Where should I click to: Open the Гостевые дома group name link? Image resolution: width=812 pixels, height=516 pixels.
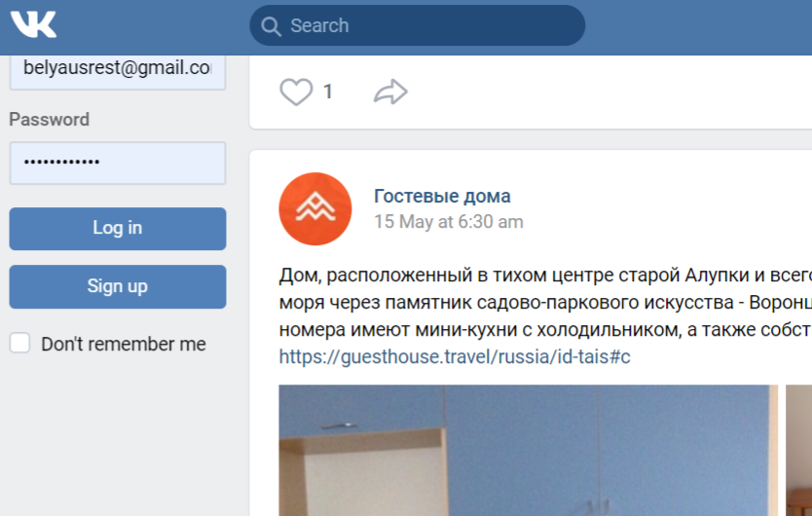442,197
